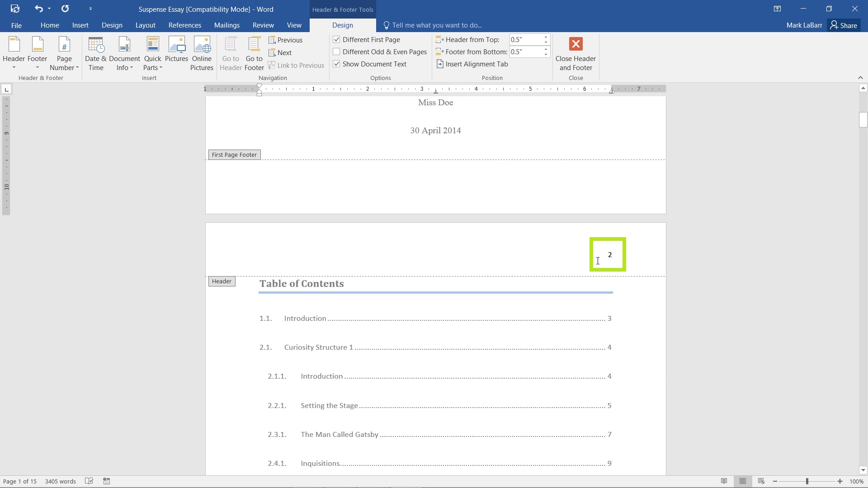This screenshot has width=868, height=488.
Task: Enable Different Odd & Even Pages checkbox
Action: [336, 51]
